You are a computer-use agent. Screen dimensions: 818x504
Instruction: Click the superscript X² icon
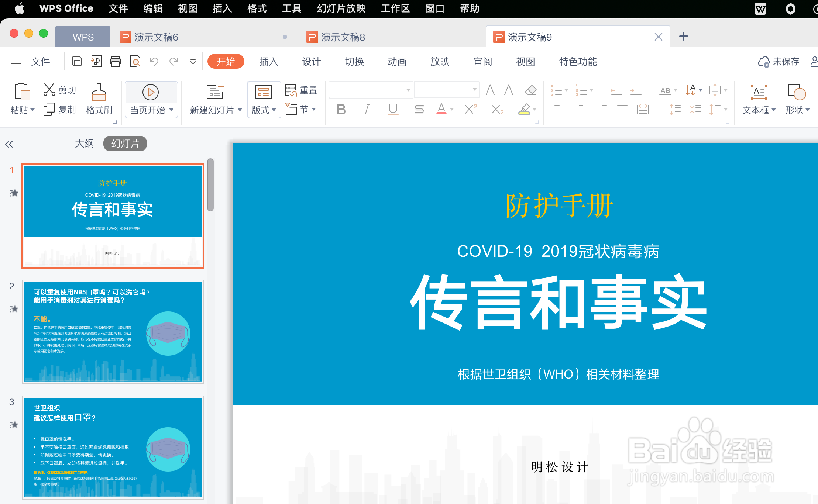tap(471, 109)
